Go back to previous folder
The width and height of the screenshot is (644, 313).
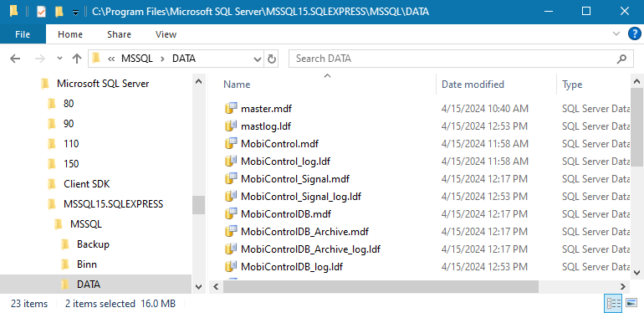pyautogui.click(x=15, y=59)
